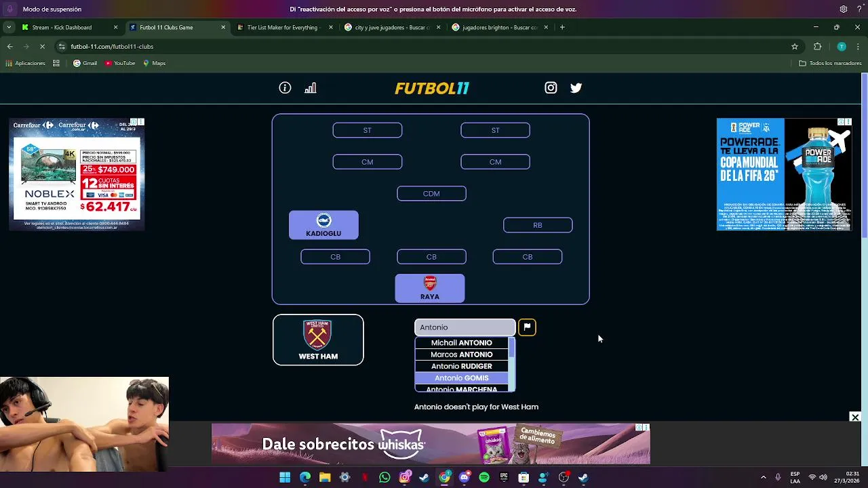Open File Explorer from the taskbar
This screenshot has height=488, width=868.
point(325,478)
